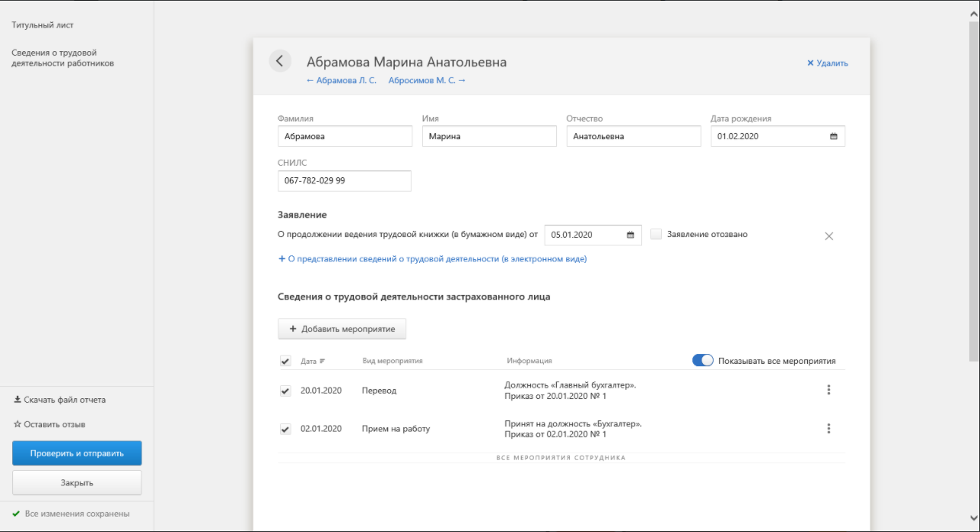Click the date 20.01.2020 in events list
Viewport: 980px width, 532px height.
321,391
